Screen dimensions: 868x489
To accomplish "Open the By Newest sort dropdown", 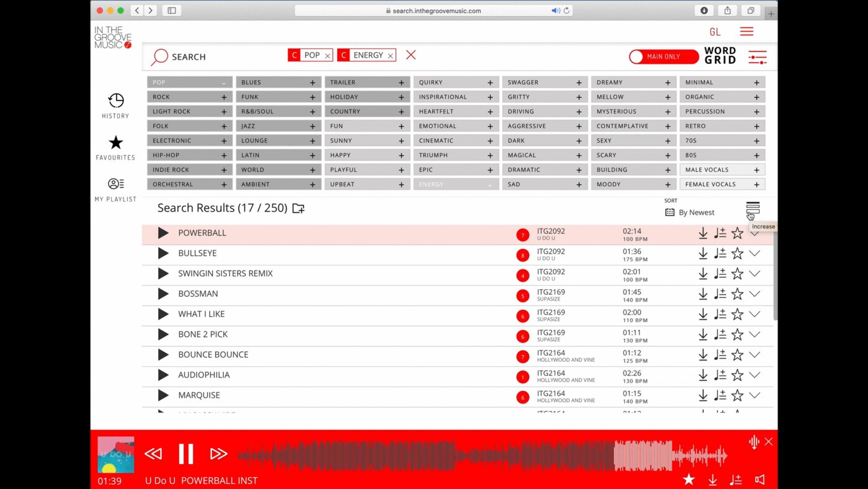I will pyautogui.click(x=690, y=212).
